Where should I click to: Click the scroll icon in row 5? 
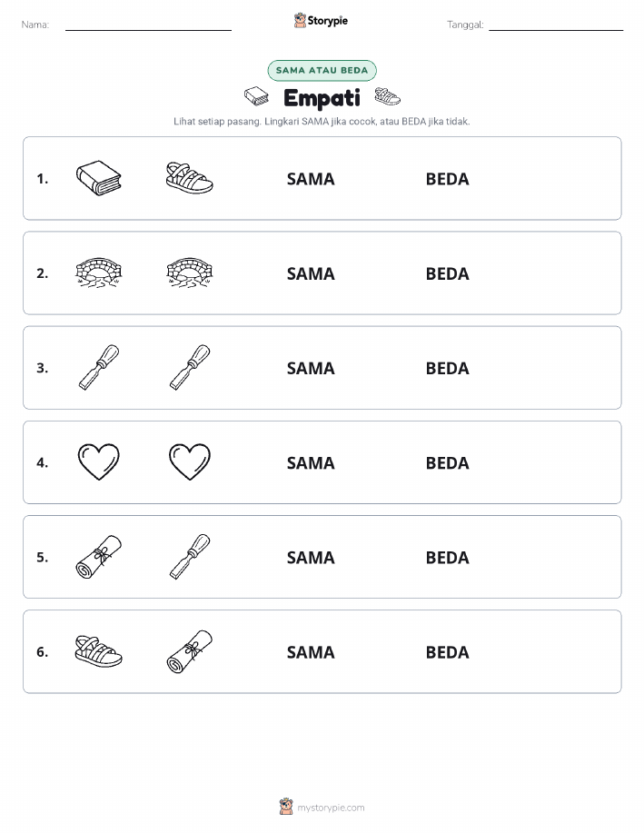pyautogui.click(x=99, y=557)
